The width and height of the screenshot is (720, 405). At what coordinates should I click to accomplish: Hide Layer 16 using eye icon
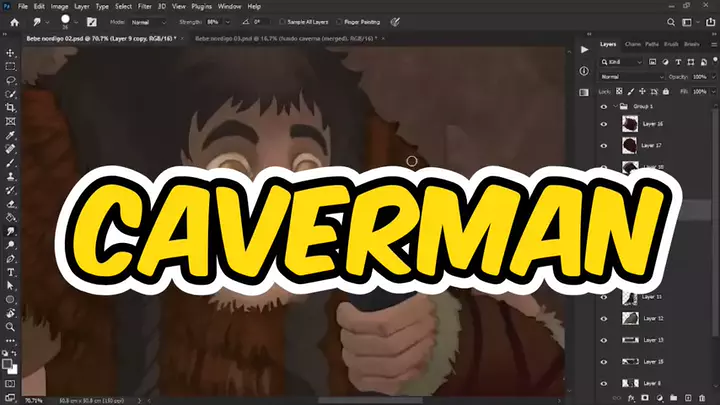(x=603, y=124)
